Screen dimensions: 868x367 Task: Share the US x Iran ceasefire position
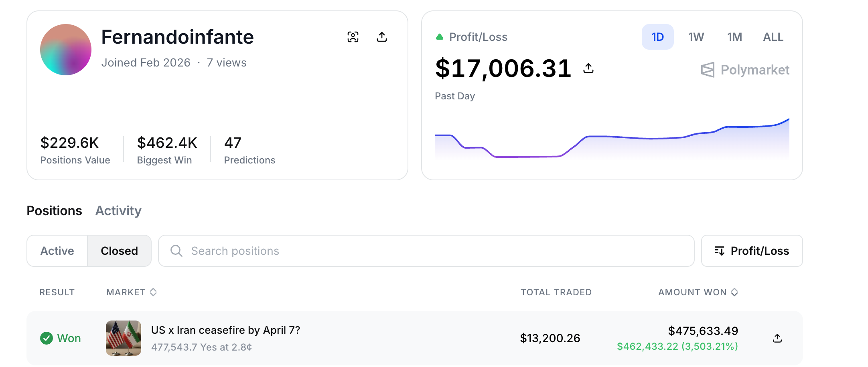click(777, 338)
